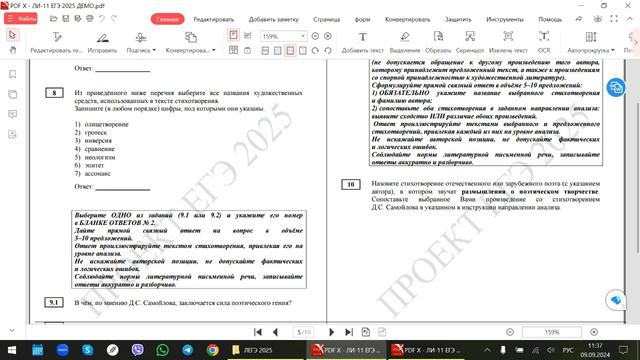Image resolution: width=640 pixels, height=360 pixels.
Task: Open the Подпись dropdown
Action: point(141,42)
